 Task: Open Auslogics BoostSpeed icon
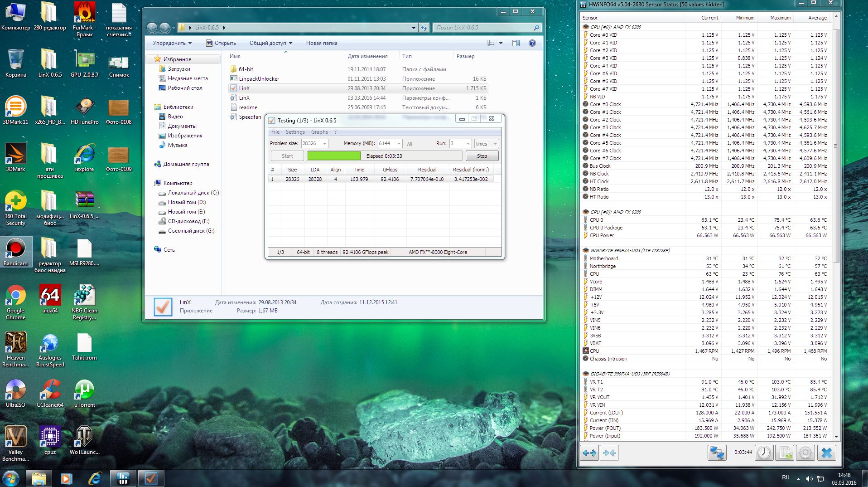pyautogui.click(x=50, y=349)
